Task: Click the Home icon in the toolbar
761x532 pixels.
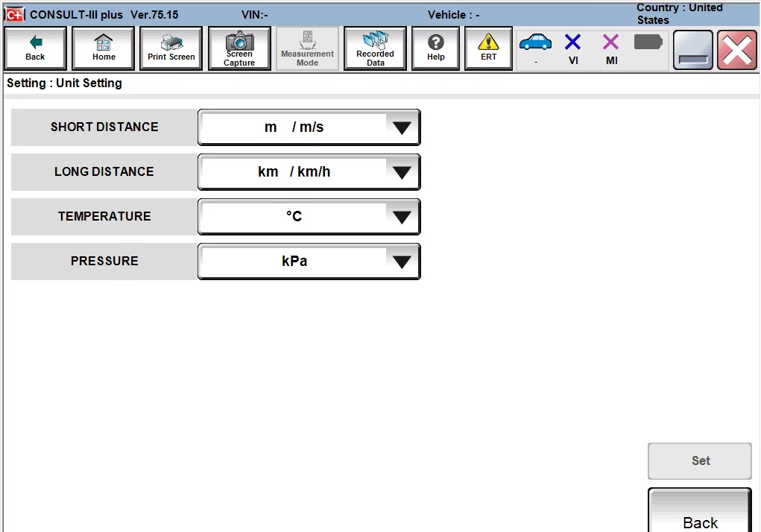Action: [x=103, y=48]
